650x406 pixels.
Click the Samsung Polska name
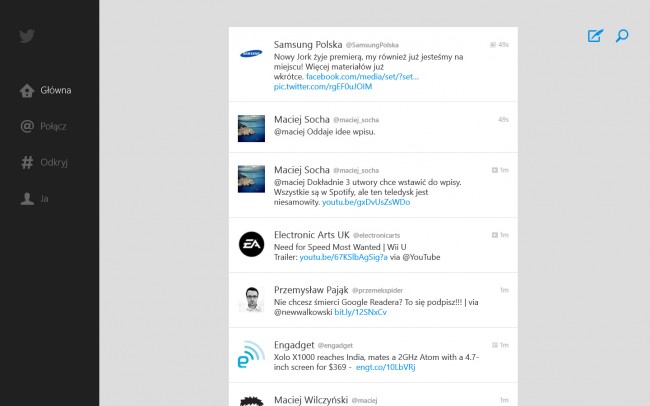[308, 44]
